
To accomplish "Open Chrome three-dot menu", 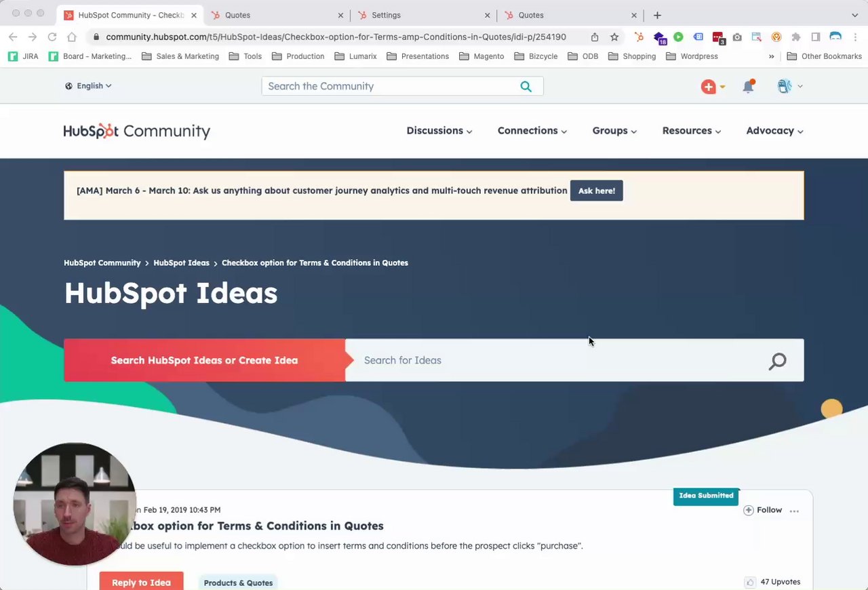I will click(855, 37).
